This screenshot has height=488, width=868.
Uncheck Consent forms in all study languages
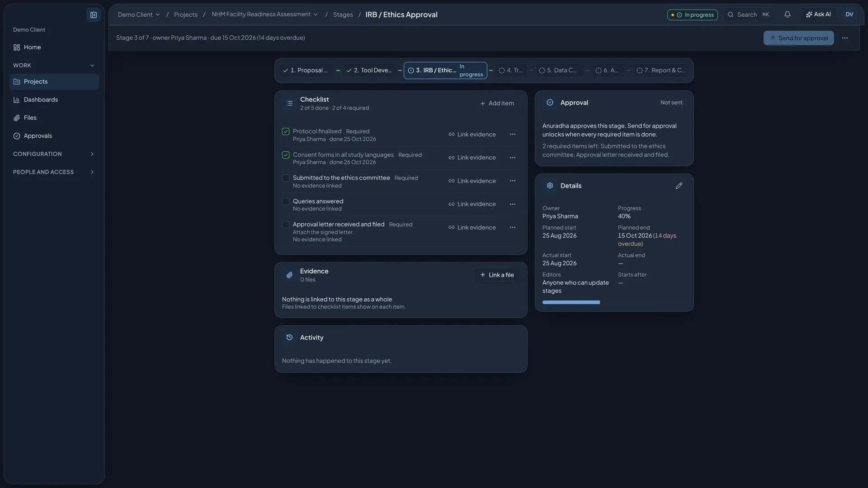pyautogui.click(x=286, y=155)
